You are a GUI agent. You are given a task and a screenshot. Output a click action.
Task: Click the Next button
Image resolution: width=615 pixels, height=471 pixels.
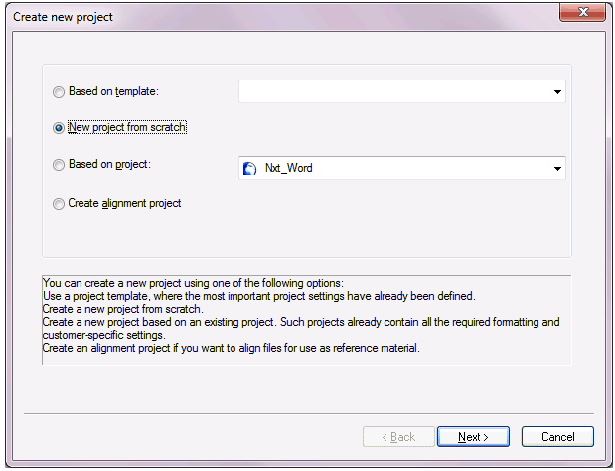point(473,437)
